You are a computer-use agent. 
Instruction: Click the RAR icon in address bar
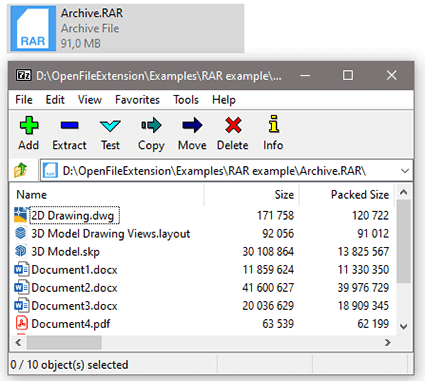click(x=50, y=170)
